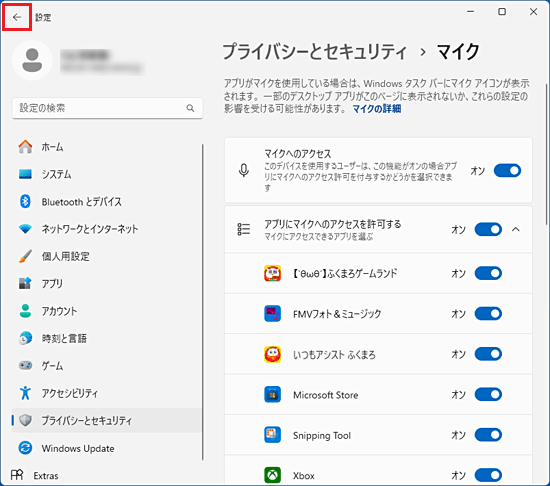Screen dimensions: 550x486
Task: Open 時刻と言語 label in sidebar
Action: (64, 338)
